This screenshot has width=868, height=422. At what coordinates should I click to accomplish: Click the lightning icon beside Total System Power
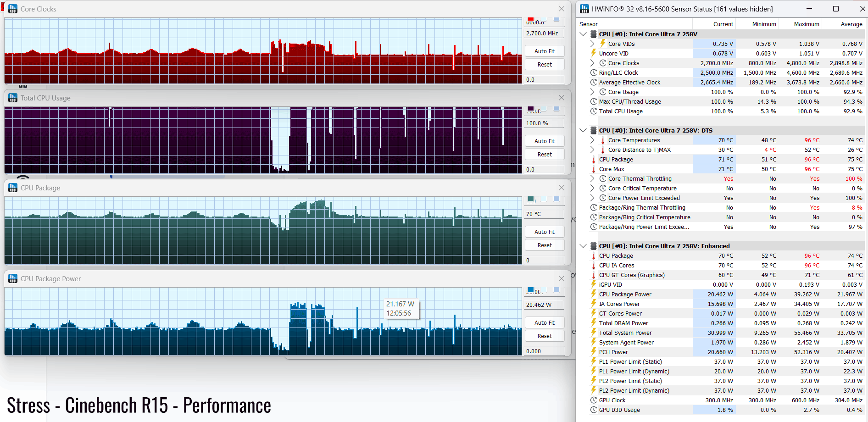click(594, 333)
